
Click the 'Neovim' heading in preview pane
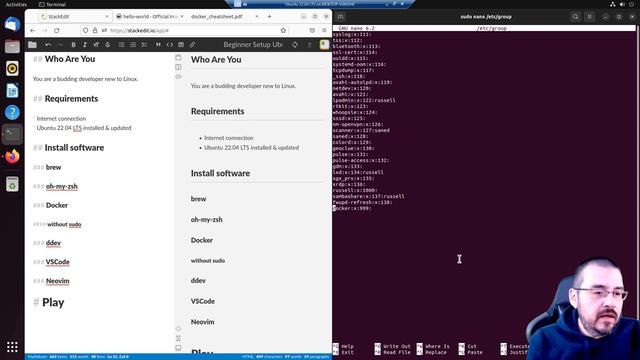coord(202,322)
